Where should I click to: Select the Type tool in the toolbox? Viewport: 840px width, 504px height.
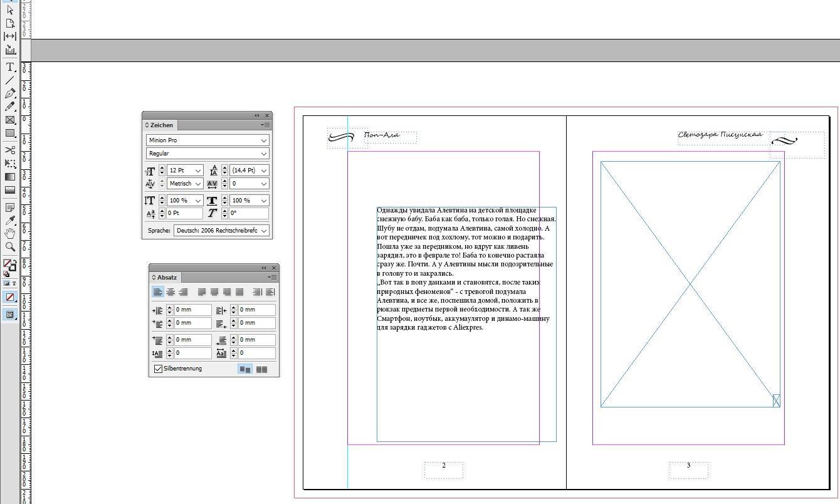pyautogui.click(x=9, y=67)
